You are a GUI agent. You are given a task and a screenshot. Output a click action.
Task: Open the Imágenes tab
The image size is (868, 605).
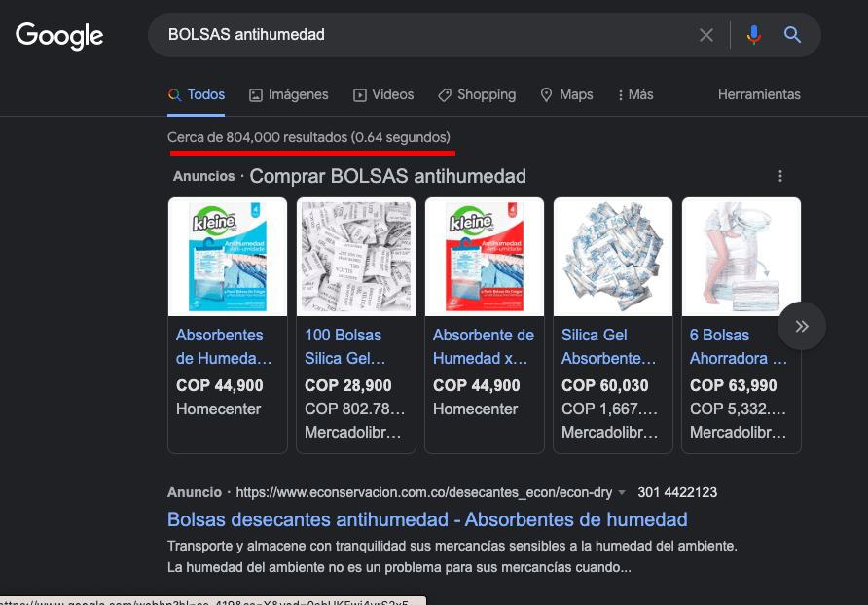coord(288,94)
